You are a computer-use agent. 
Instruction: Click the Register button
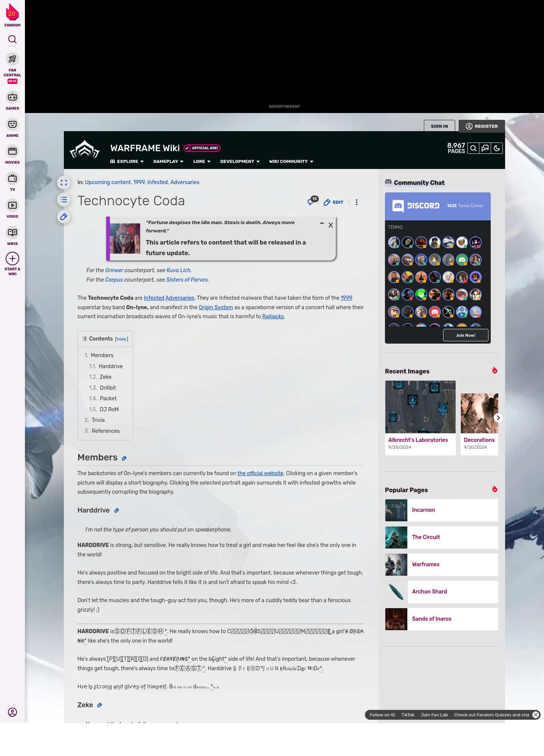pos(482,126)
